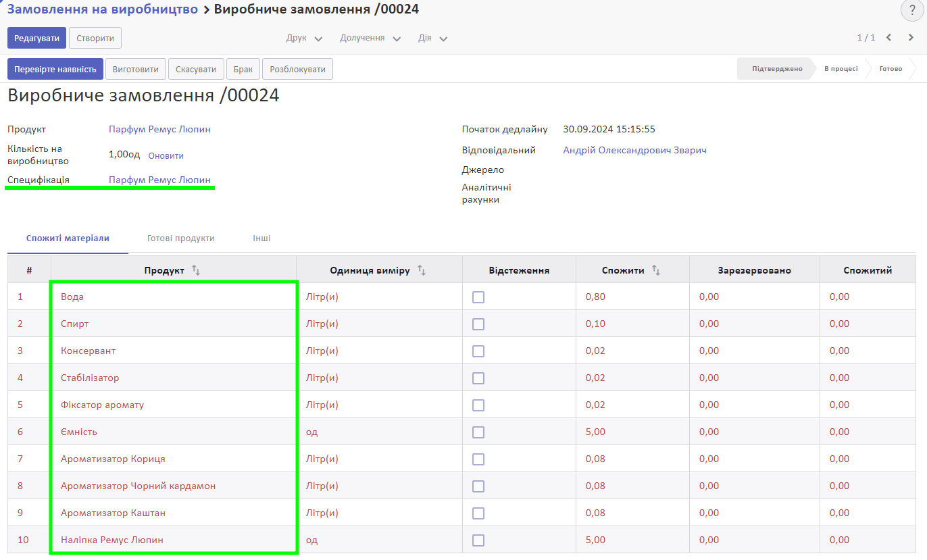Screen dimensions: 927x560
Task: Click the Стабілізатор product cell
Action: (x=174, y=378)
